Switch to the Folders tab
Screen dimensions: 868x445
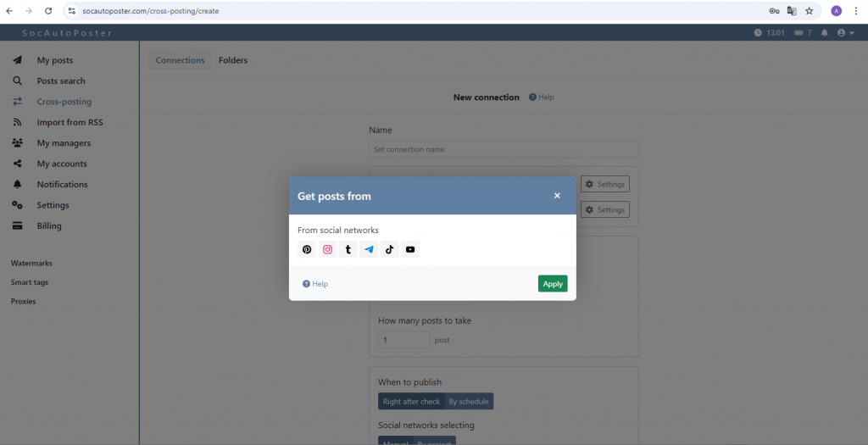tap(233, 60)
